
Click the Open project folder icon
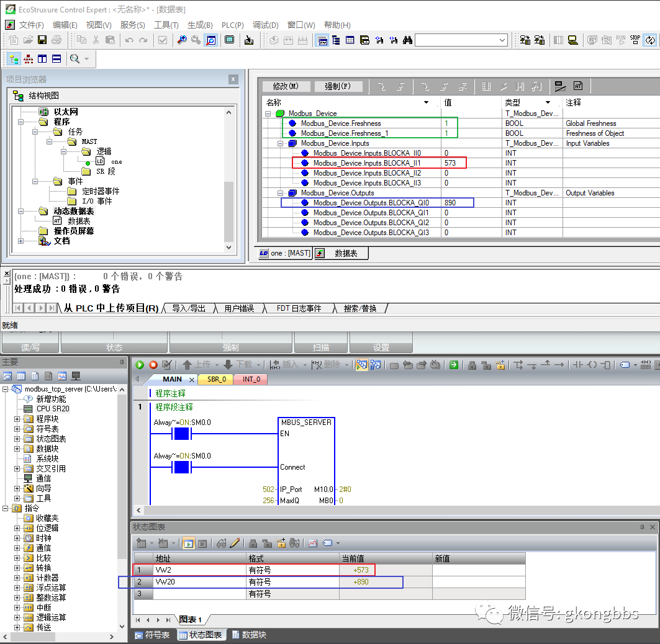[28, 40]
